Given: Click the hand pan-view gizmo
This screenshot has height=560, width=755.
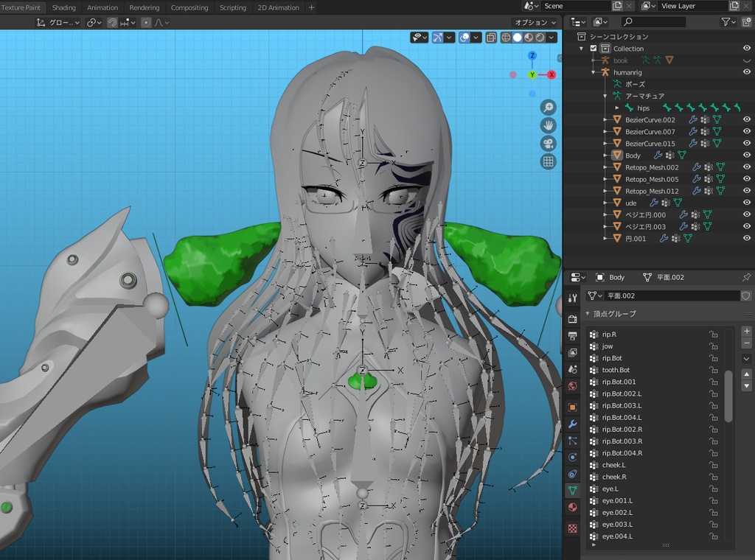Looking at the screenshot, I should (x=548, y=125).
